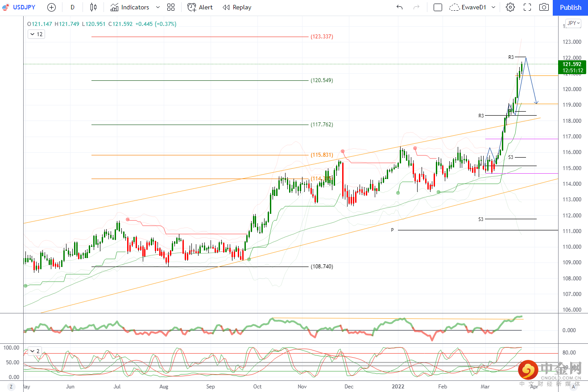Image resolution: width=588 pixels, height=392 pixels.
Task: Click the 2022 label on time axis
Action: pos(398,387)
